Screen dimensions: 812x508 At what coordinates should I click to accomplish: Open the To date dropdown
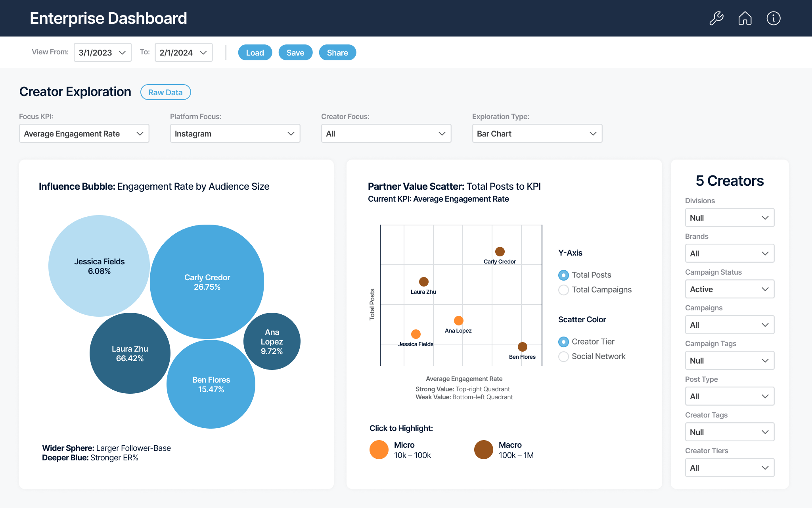pos(184,52)
